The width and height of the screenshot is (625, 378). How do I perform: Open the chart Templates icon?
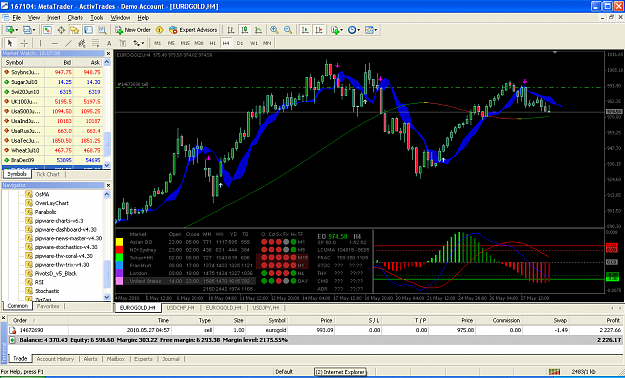tap(369, 30)
